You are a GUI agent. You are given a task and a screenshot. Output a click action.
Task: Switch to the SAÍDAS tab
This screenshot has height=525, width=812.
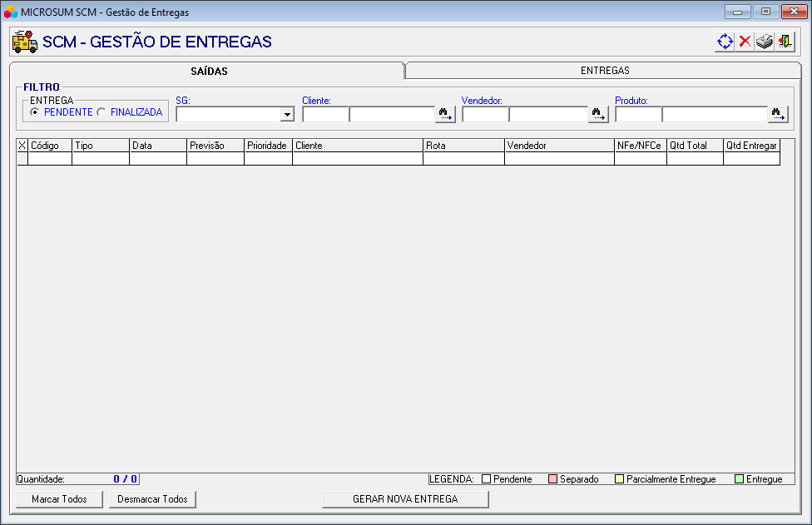click(x=209, y=71)
